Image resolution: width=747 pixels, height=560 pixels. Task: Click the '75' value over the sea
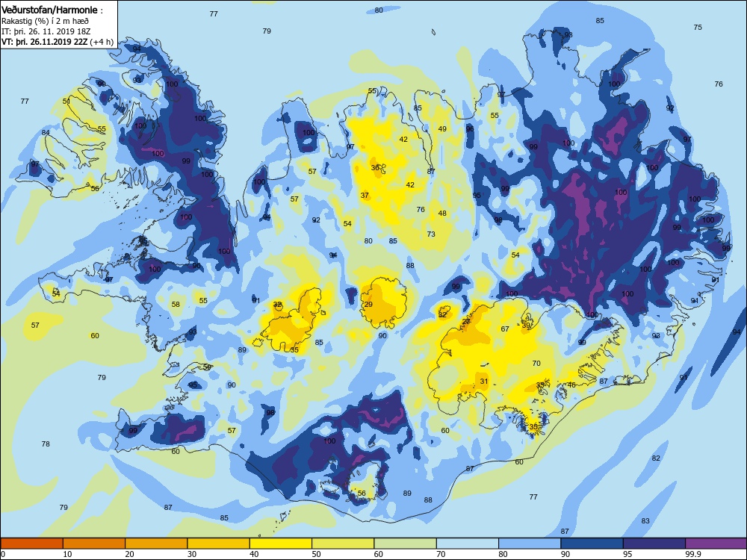coord(698,28)
